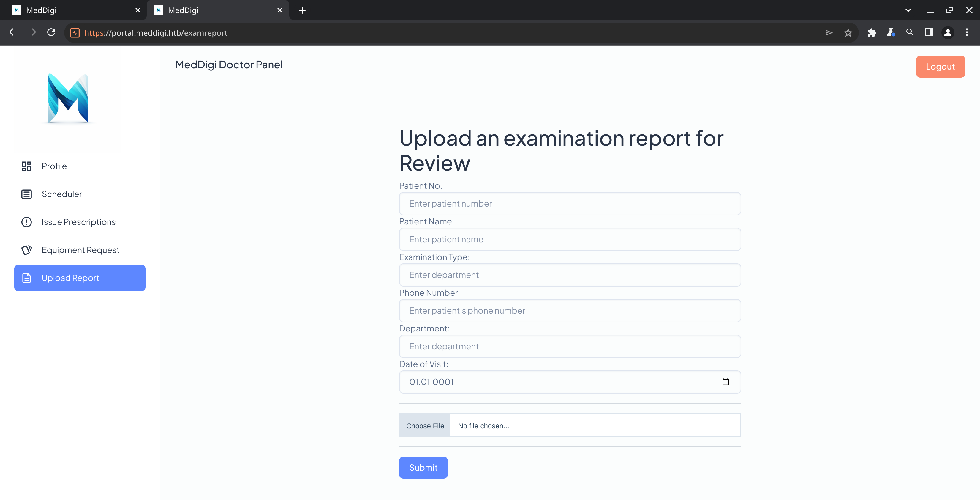Click the Issue Prescriptions alert icon
This screenshot has height=500, width=980.
[26, 222]
